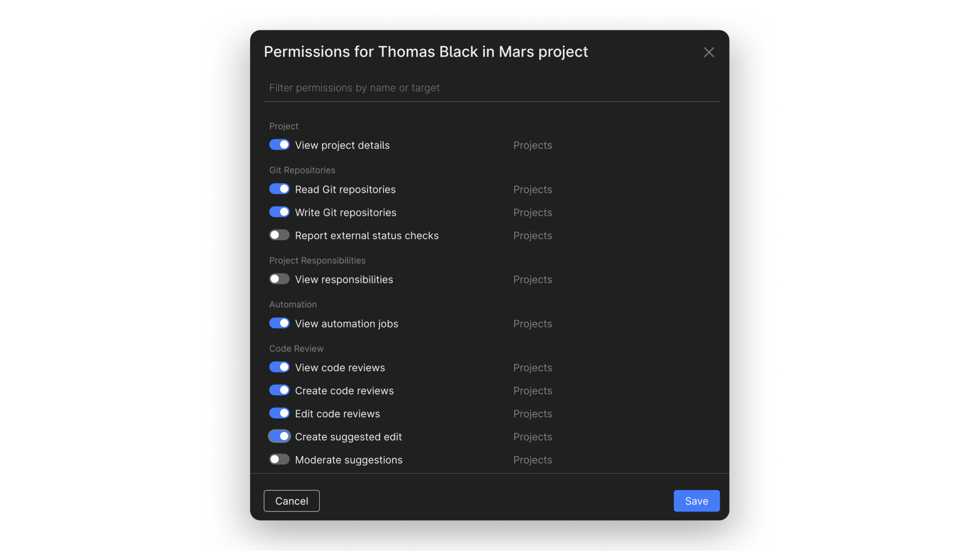
Task: Click the Create code reviews label
Action: pos(344,390)
